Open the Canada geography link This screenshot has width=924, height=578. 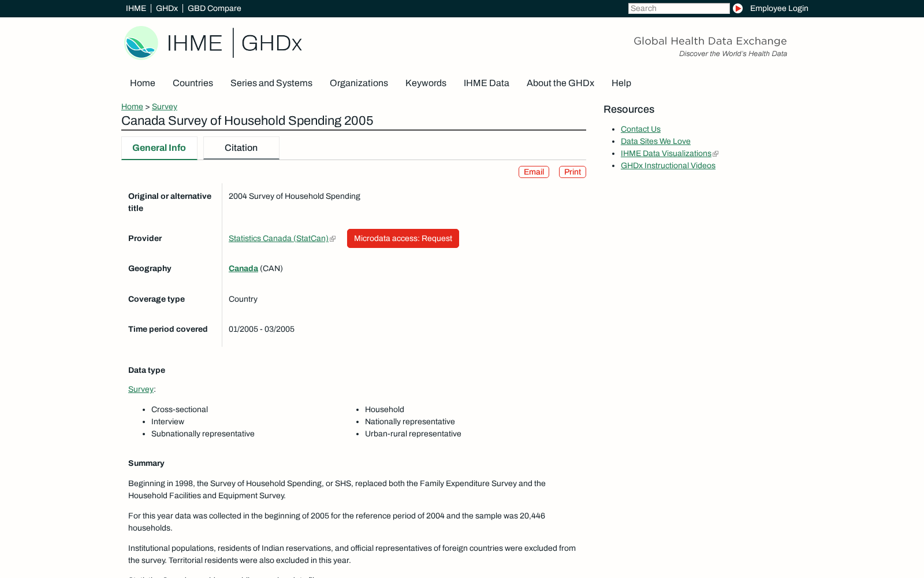point(243,268)
